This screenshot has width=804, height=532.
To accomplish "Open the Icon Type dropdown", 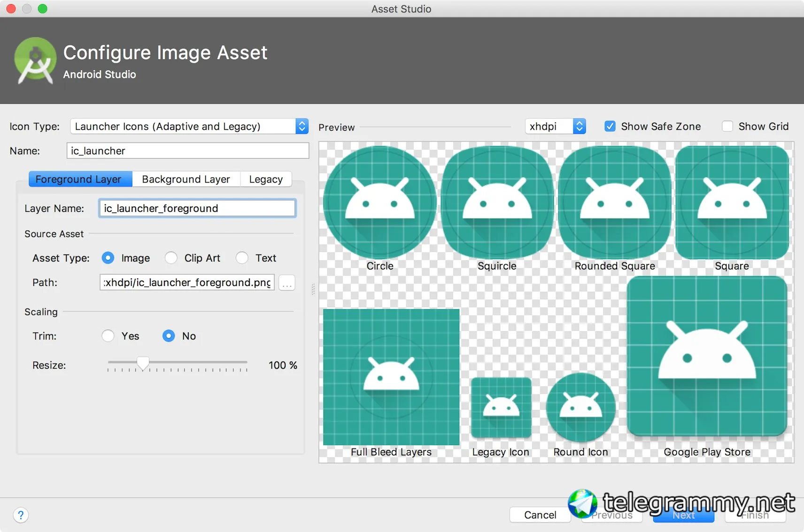I will 189,126.
